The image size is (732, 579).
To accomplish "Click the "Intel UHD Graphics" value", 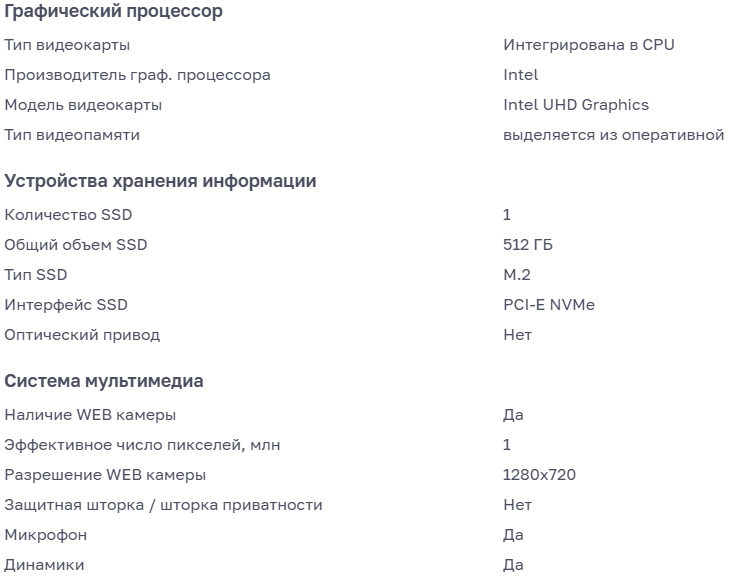I will coord(576,105).
